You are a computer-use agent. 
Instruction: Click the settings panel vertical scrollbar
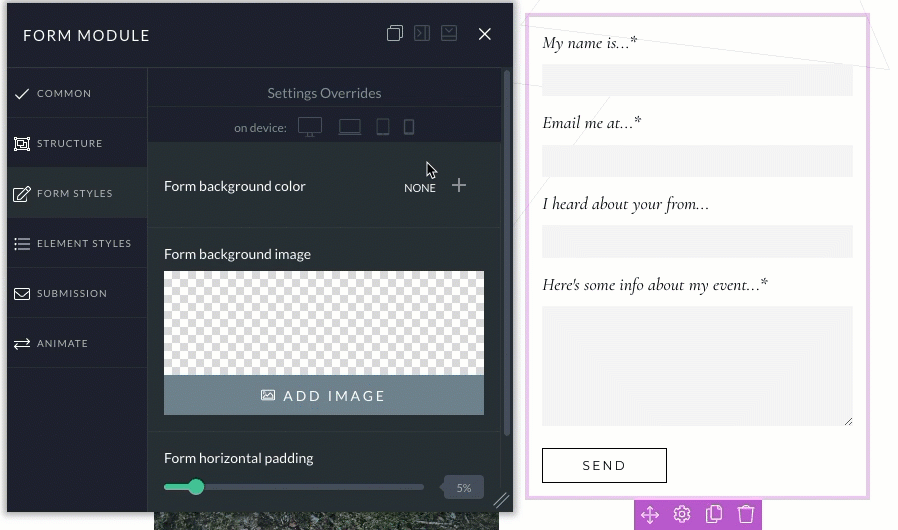tap(506, 253)
